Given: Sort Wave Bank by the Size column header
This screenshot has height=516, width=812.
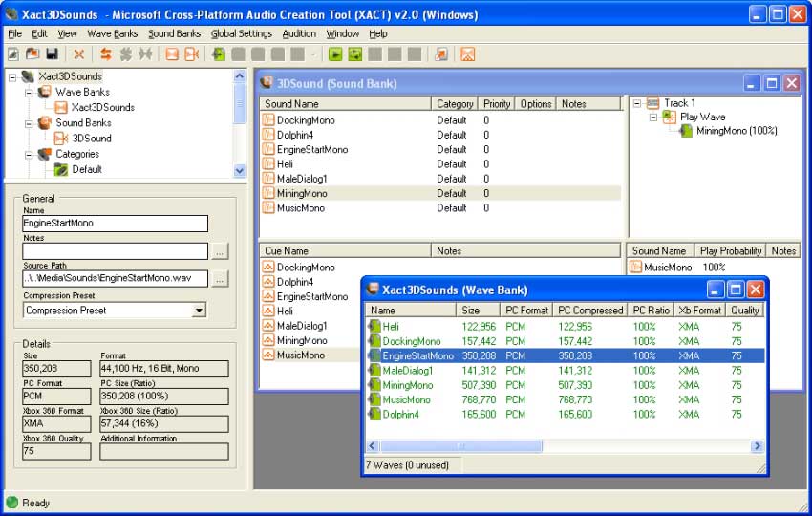Looking at the screenshot, I should [x=478, y=310].
